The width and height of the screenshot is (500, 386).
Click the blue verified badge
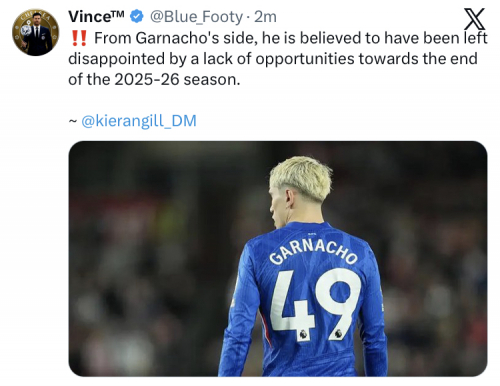point(136,17)
